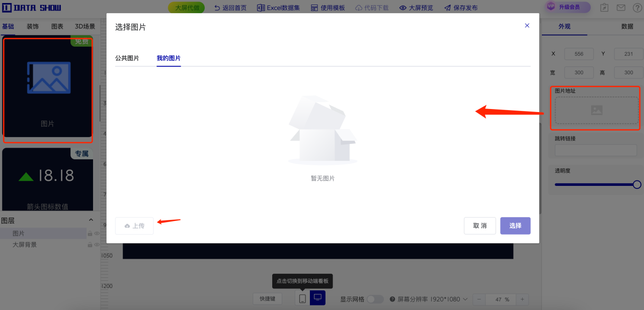Screen dimensions: 644x310
Task: Open the 屏幕分辨率 1920*1080 dropdown
Action: click(x=433, y=299)
